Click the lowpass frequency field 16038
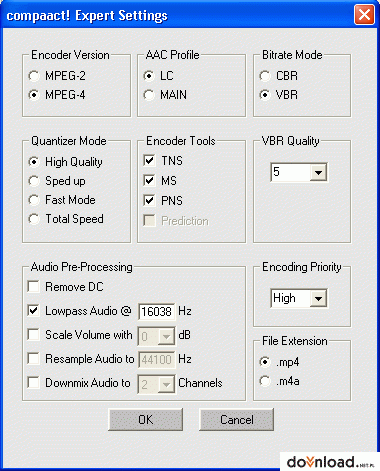The width and height of the screenshot is (380, 471). point(156,312)
